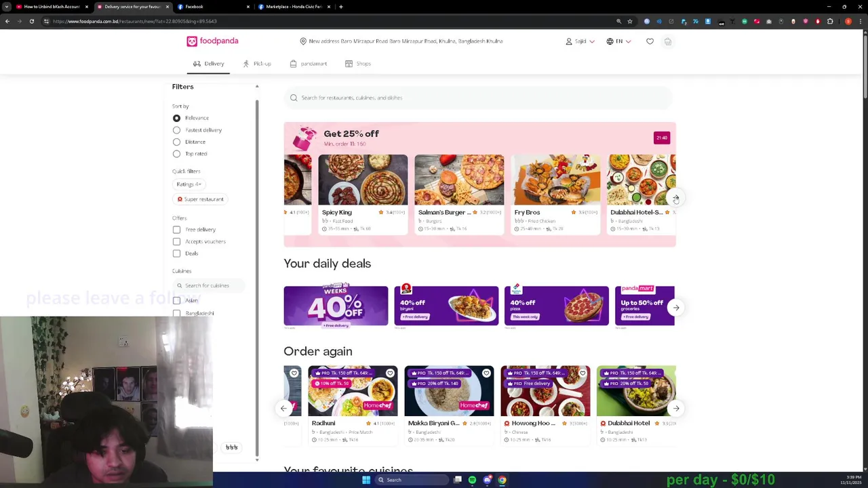Open new browser tab plus button
The image size is (868, 488).
(340, 7)
